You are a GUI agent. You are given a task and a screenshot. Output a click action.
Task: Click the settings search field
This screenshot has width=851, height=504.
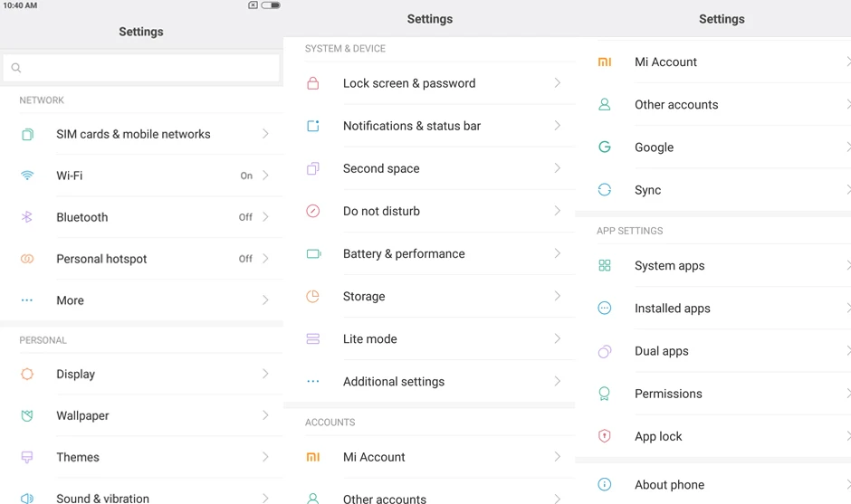[x=141, y=68]
